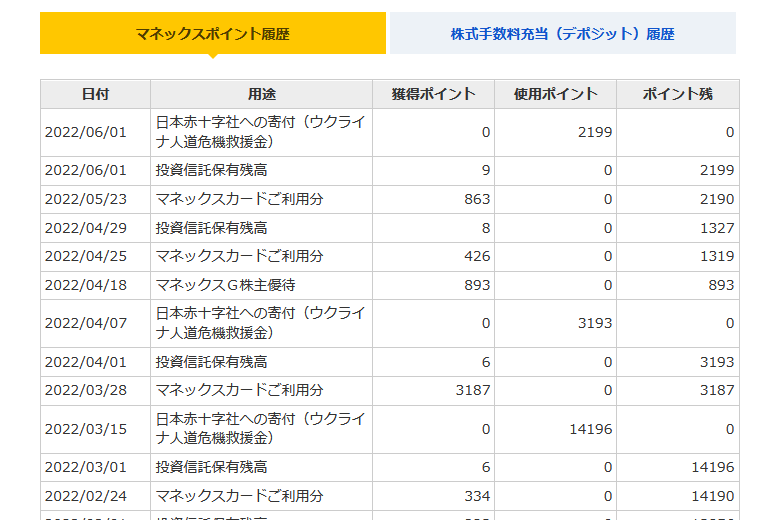Select the date 2022/03/01
This screenshot has height=520, width=780.
coord(86,467)
